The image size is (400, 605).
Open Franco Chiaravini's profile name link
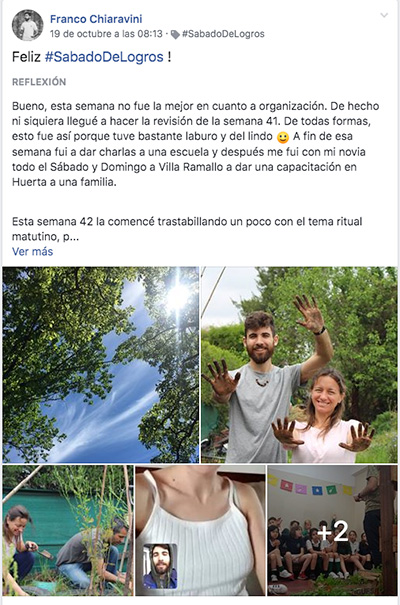click(x=96, y=19)
